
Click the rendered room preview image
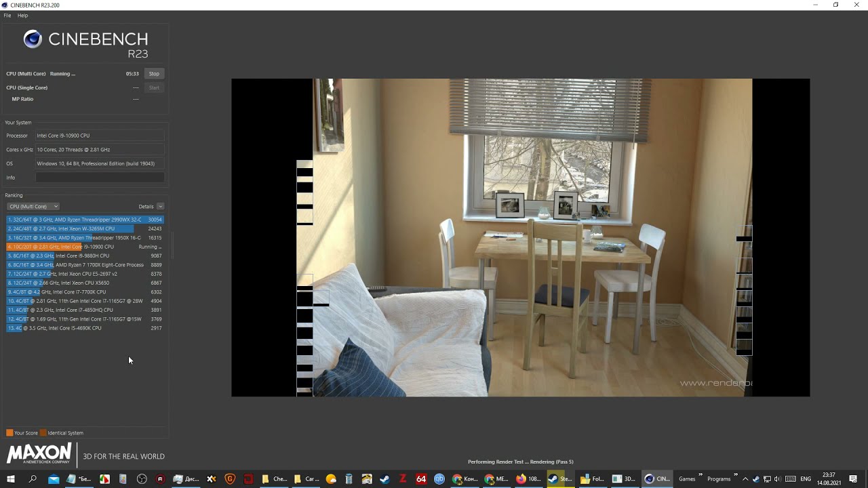pos(520,238)
